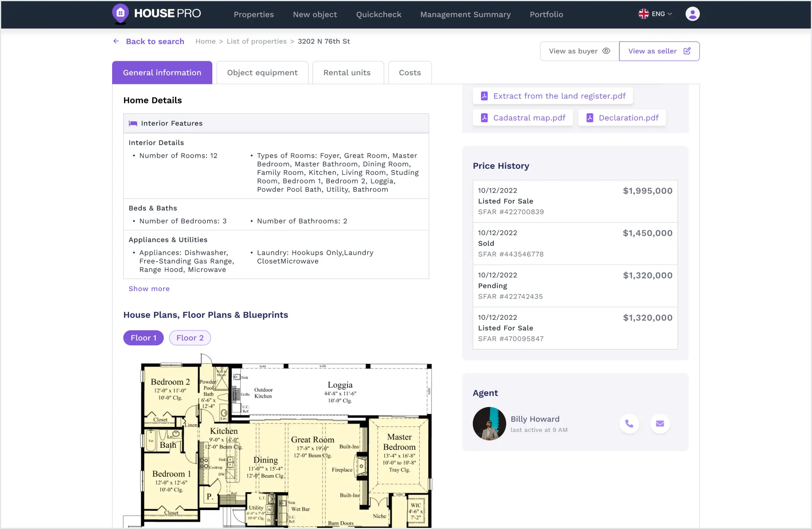The width and height of the screenshot is (812, 529).
Task: Click the back arrow next to Back to search
Action: 116,41
